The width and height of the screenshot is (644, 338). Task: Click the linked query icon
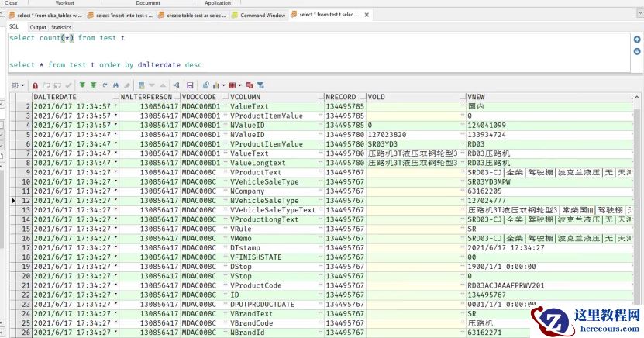(x=205, y=85)
